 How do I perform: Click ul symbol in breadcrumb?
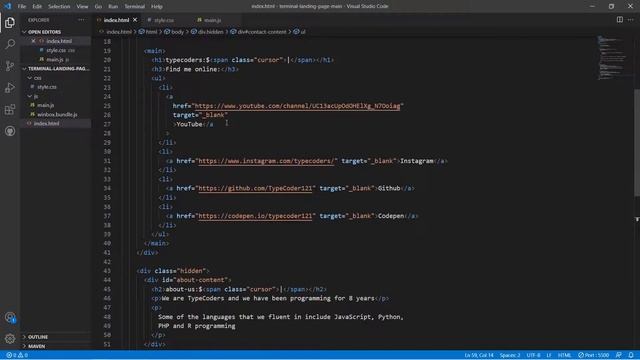coord(300,32)
